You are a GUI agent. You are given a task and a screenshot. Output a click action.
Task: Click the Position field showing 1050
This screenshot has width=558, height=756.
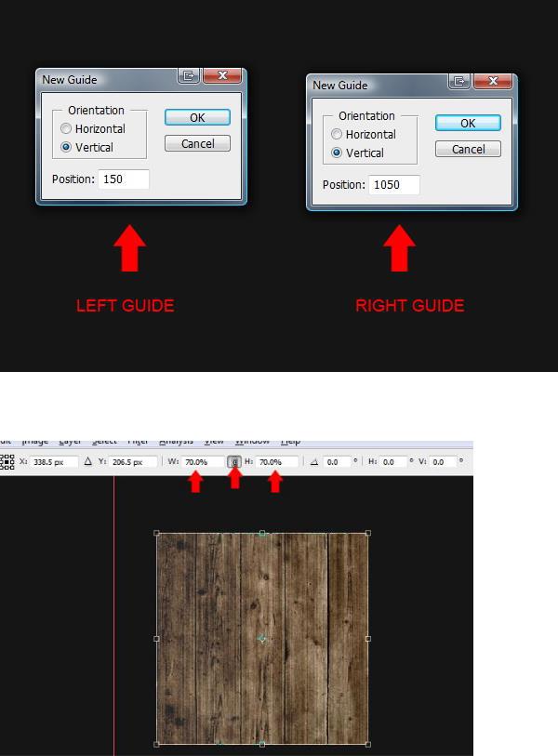[394, 185]
